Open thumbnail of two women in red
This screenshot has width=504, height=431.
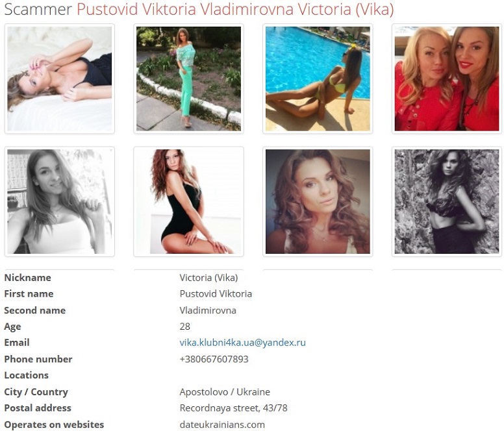click(447, 79)
